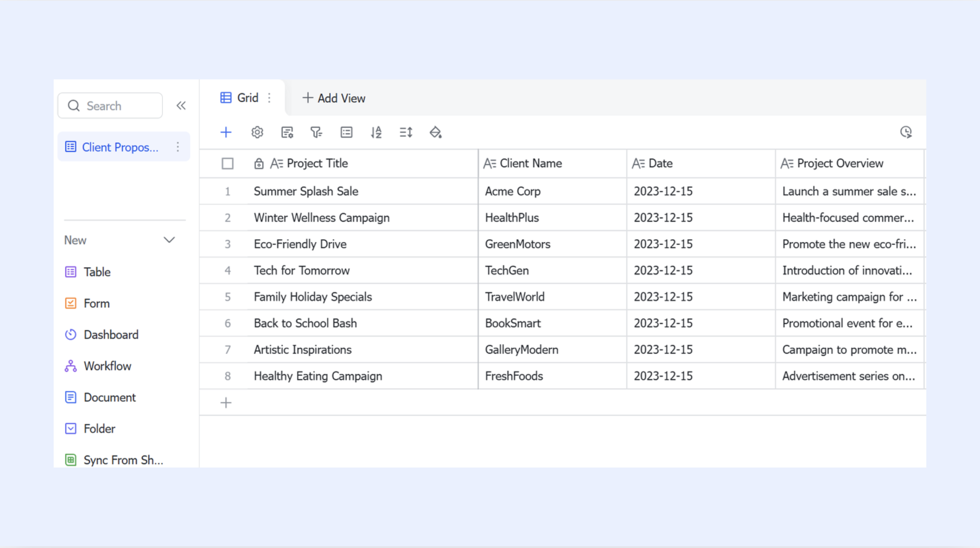This screenshot has width=980, height=548.
Task: Click the Client Name column header
Action: (552, 164)
